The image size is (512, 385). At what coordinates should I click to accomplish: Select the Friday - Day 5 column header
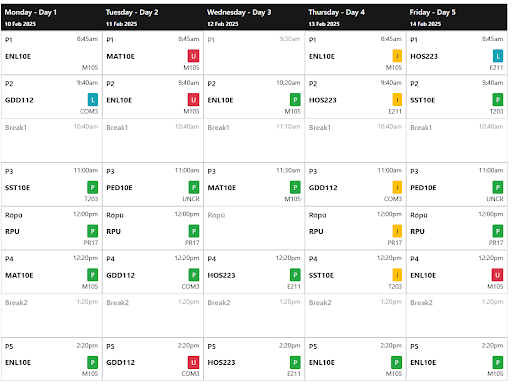(457, 17)
